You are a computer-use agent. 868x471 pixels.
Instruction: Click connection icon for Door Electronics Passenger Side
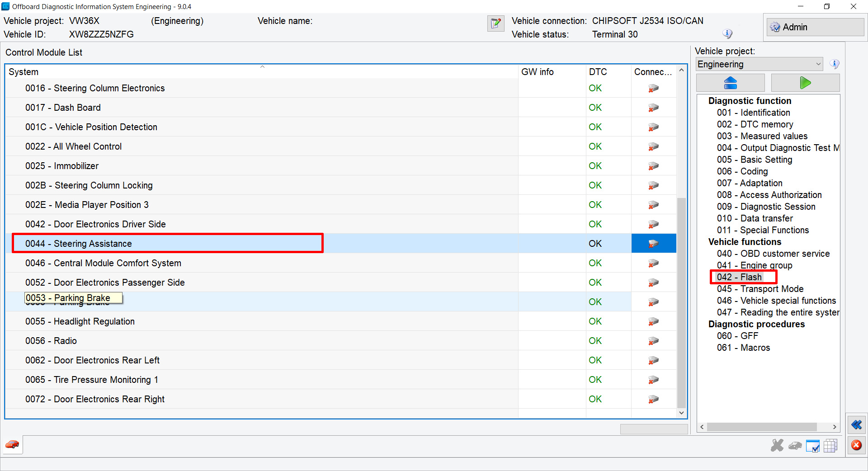click(x=653, y=283)
